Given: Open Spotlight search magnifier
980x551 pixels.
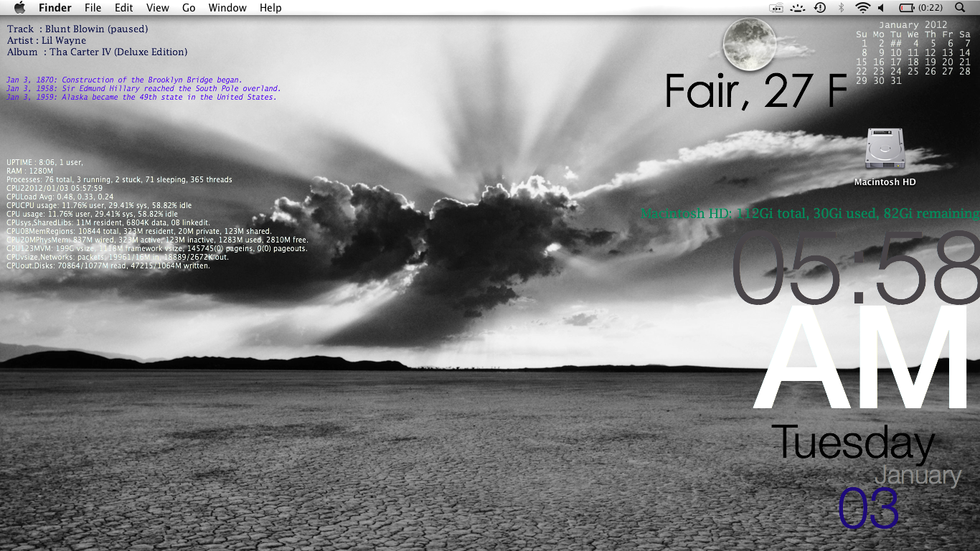Looking at the screenshot, I should click(x=961, y=8).
